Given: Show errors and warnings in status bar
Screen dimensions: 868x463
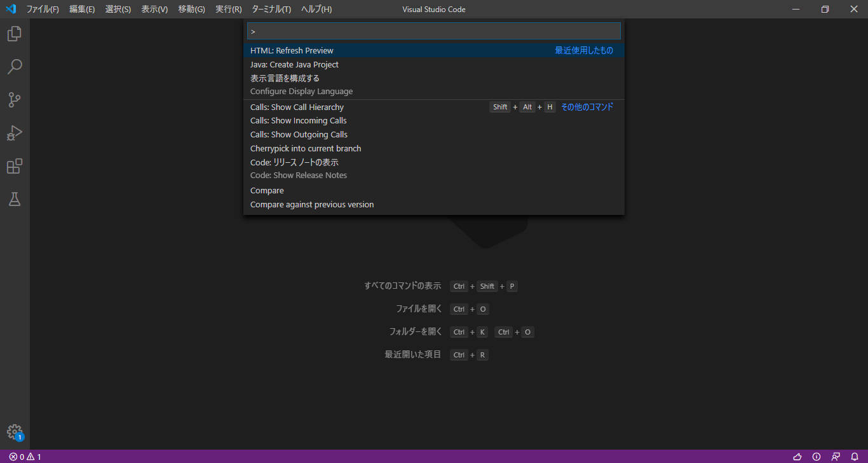Looking at the screenshot, I should tap(25, 457).
